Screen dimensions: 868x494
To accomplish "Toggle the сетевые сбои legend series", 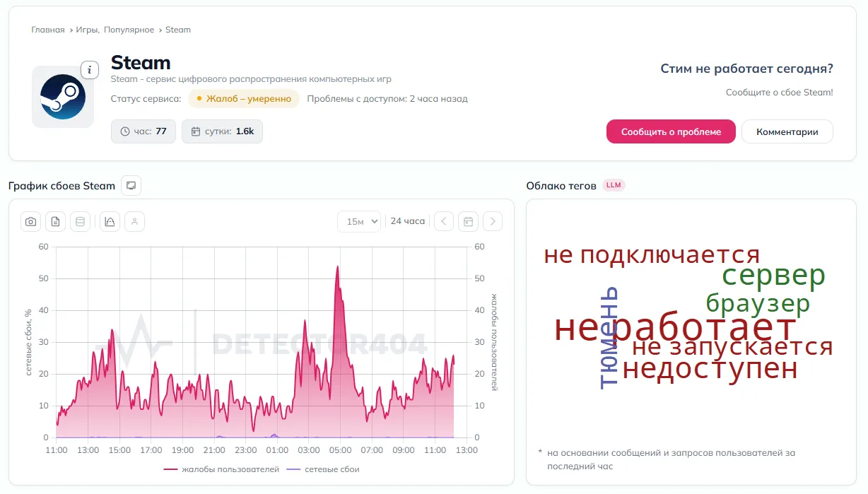I will (323, 469).
